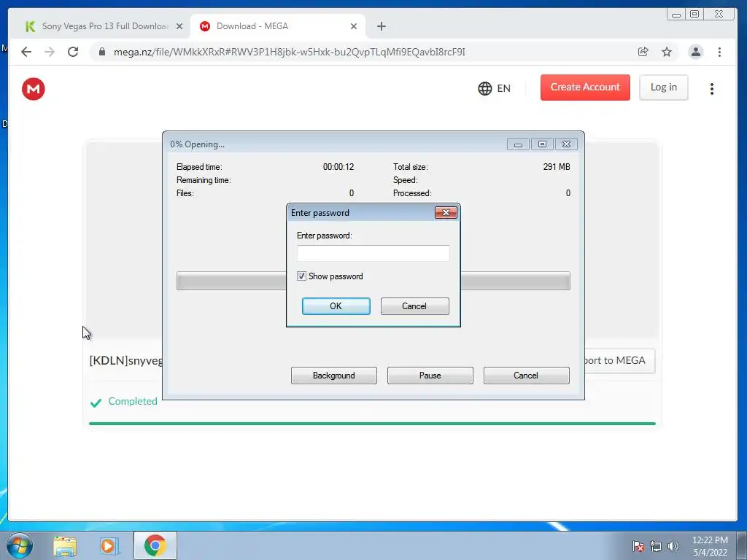Bookmark this page with the star

[667, 52]
